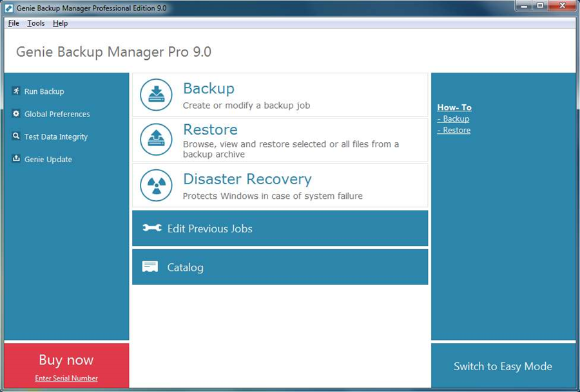This screenshot has height=392, width=580.
Task: Select the Edit Previous Jobs label
Action: click(x=209, y=229)
